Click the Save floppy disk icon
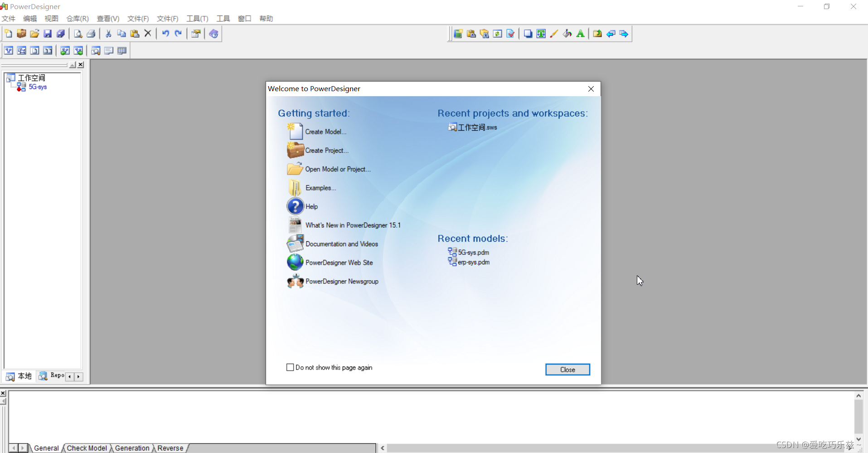Image resolution: width=868 pixels, height=453 pixels. (48, 34)
